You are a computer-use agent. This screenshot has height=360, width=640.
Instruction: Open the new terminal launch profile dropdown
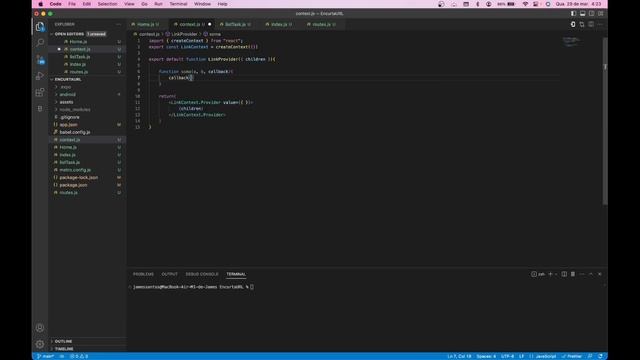coord(556,274)
